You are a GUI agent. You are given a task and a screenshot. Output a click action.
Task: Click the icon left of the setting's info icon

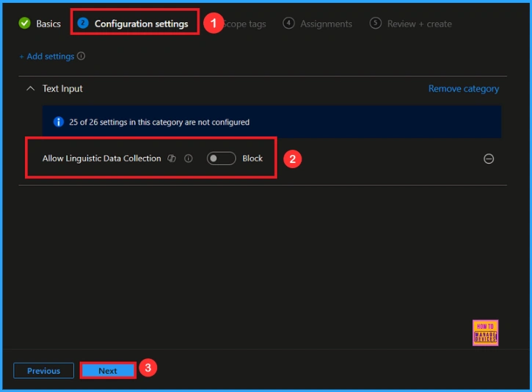pyautogui.click(x=172, y=159)
